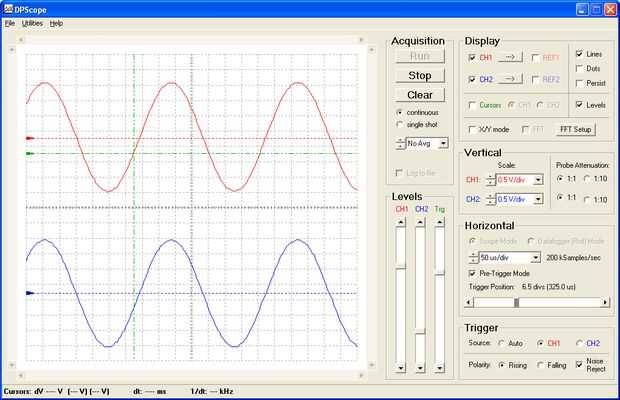Viewport: 620px width, 400px height.
Task: Click Trig levels slider down arrow
Action: coord(439,368)
